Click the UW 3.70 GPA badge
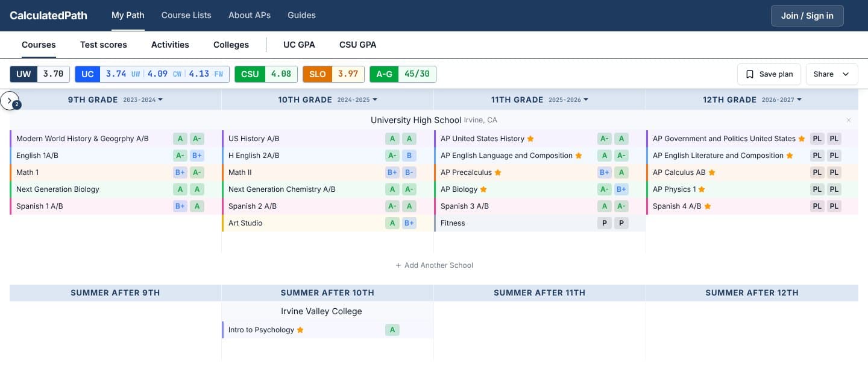The image size is (868, 392). pos(40,74)
